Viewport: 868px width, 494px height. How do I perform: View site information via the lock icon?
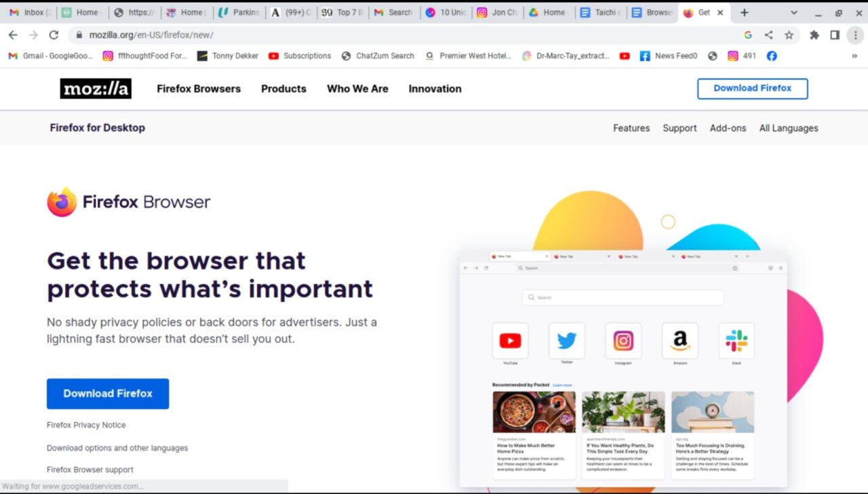(79, 35)
